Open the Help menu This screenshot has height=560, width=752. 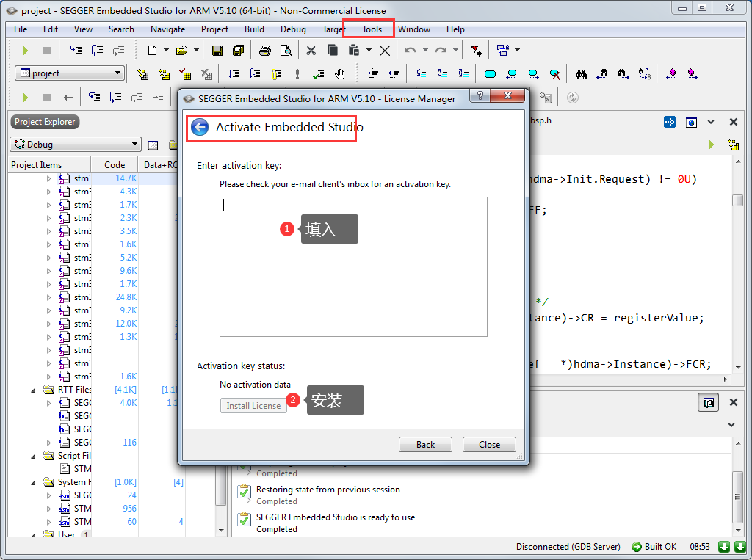tap(455, 29)
